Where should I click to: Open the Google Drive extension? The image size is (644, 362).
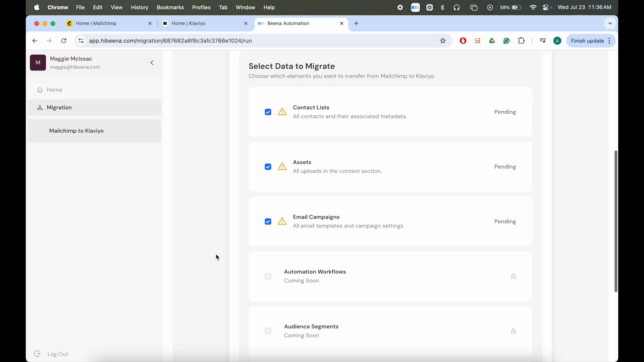pyautogui.click(x=492, y=41)
